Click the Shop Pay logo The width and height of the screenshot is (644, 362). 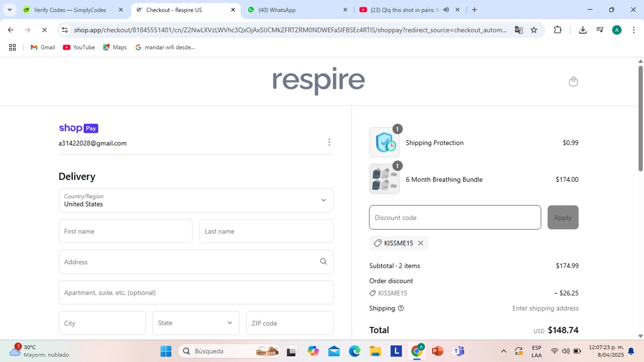point(79,128)
